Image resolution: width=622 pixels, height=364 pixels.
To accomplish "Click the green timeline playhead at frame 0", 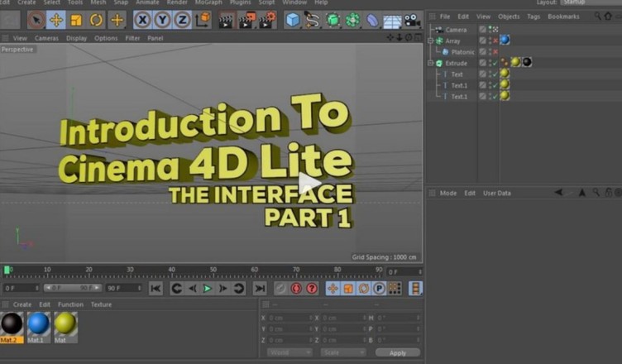I will tap(7, 270).
